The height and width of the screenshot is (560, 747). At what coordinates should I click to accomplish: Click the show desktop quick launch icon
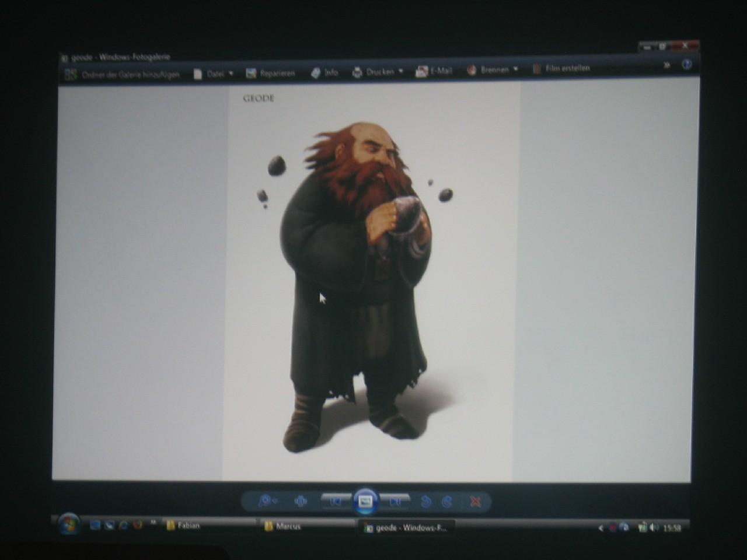pyautogui.click(x=95, y=526)
